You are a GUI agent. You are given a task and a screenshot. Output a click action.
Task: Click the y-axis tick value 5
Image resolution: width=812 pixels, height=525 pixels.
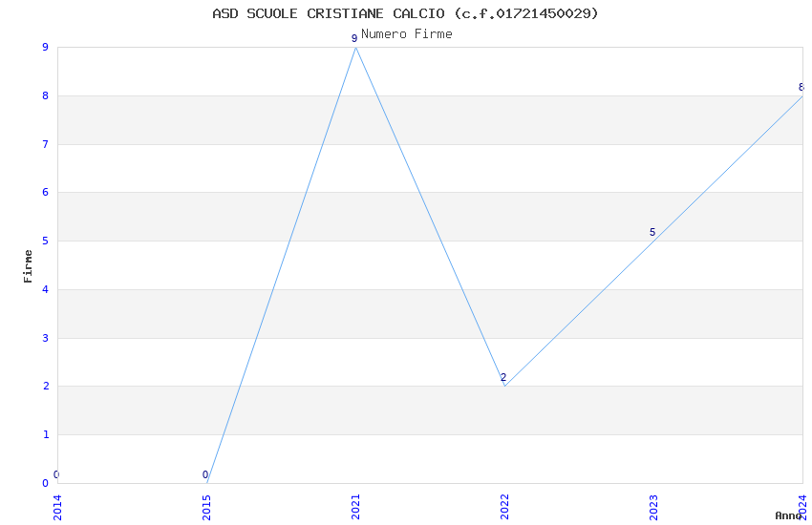click(x=46, y=241)
